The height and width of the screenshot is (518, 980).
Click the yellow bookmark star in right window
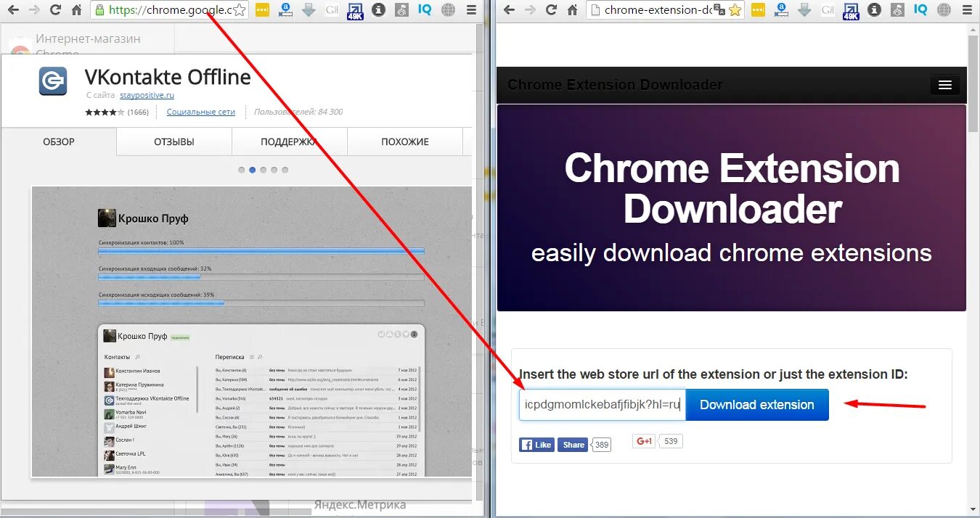click(735, 10)
